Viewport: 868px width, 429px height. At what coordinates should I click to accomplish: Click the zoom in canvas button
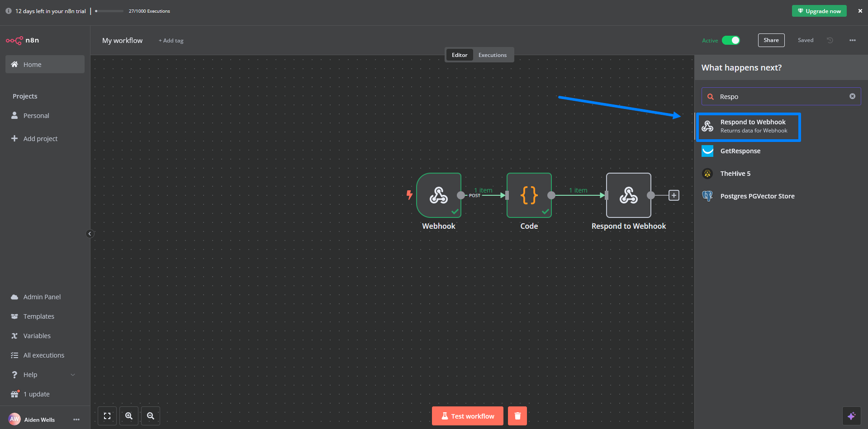coord(129,416)
